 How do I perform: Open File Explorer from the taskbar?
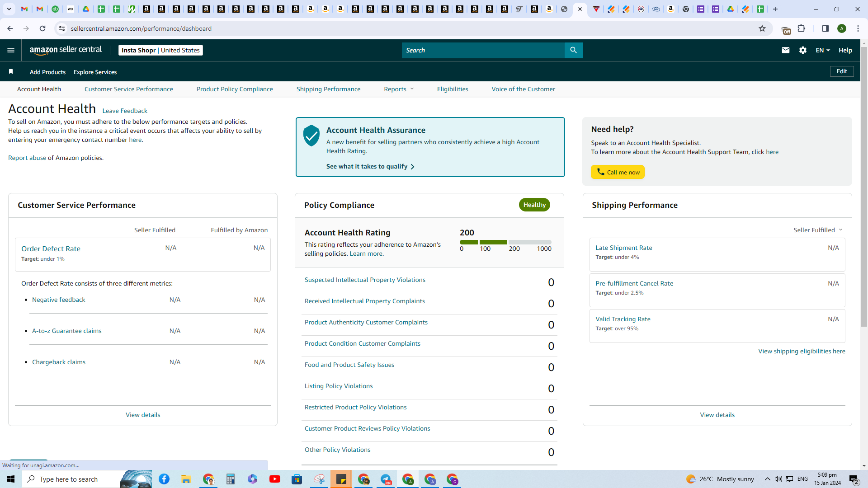coord(186,479)
